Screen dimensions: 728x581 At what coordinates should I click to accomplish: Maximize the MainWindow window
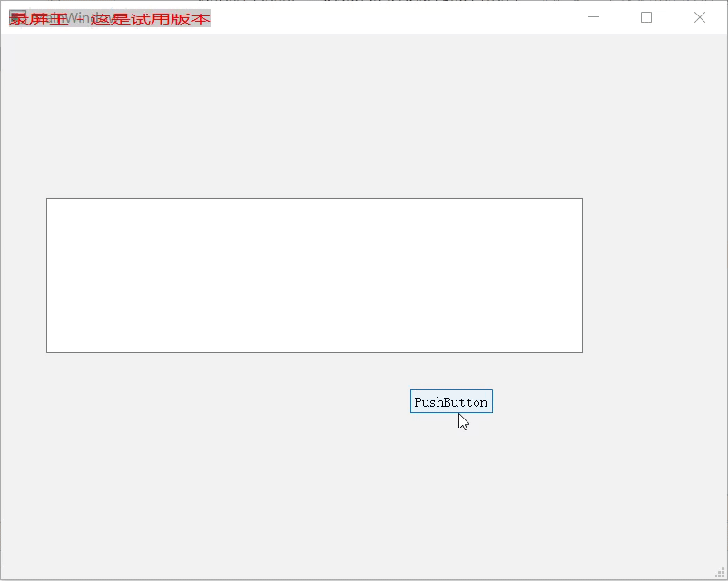coord(646,17)
